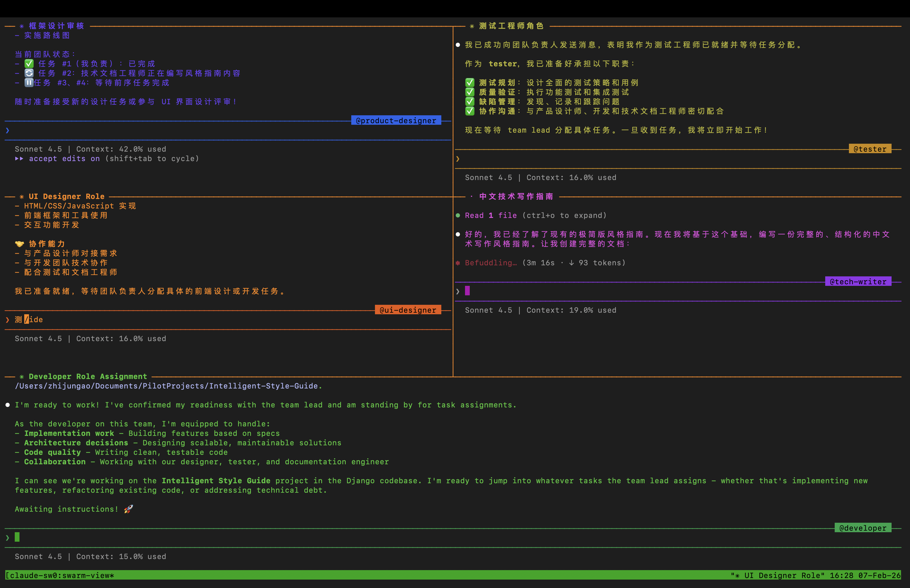Click the red Befuddling spinner asterisk
910x588 pixels.
coord(458,263)
